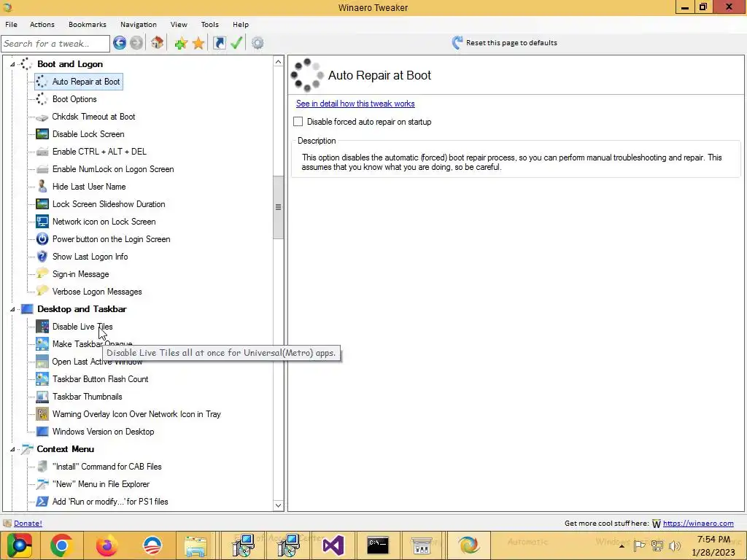The height and width of the screenshot is (560, 747).
Task: Click the Network icon on Lock Screen monitor icon
Action: point(42,222)
